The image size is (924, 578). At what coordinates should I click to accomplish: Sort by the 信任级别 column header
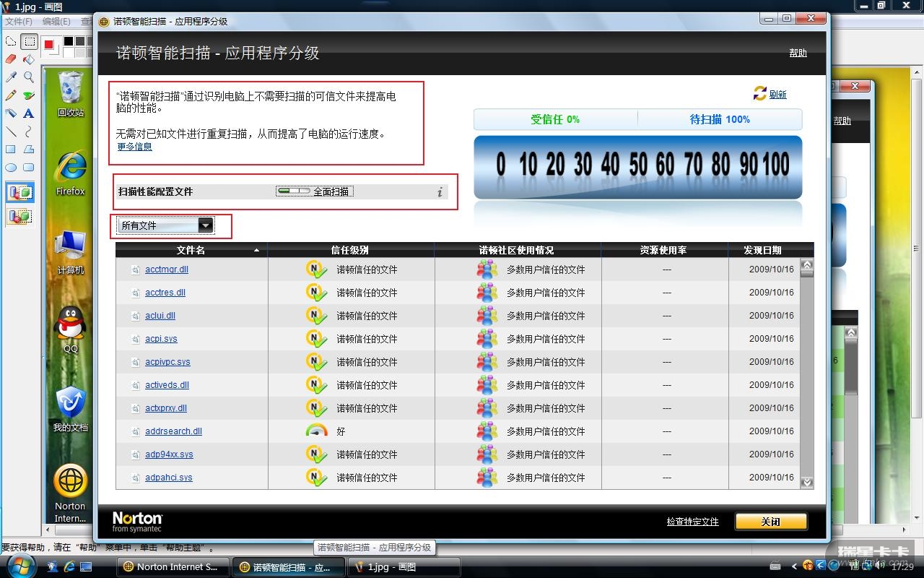[351, 250]
